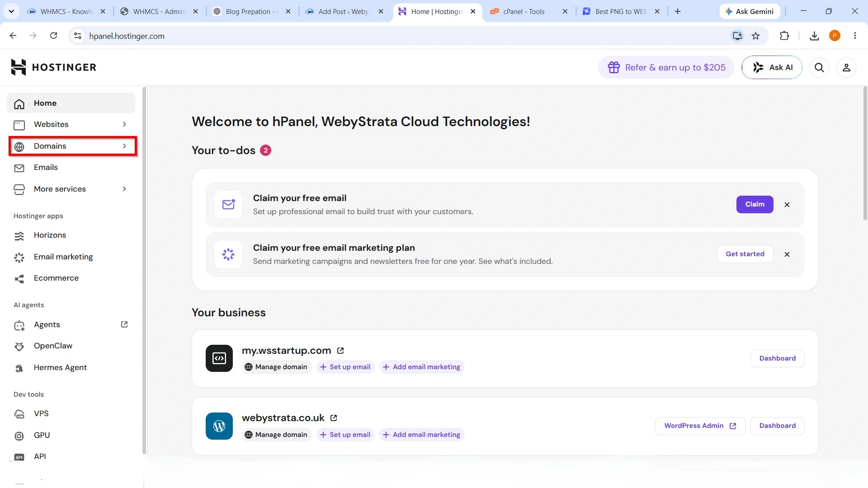Click the webystrata.co.uk WordPress icon
The image size is (868, 488).
pyautogui.click(x=219, y=426)
